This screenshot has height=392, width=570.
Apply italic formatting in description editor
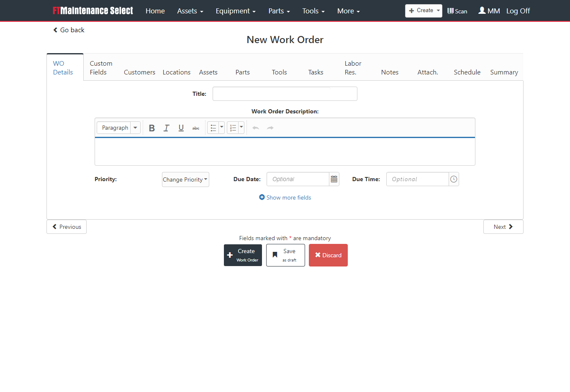pos(166,128)
